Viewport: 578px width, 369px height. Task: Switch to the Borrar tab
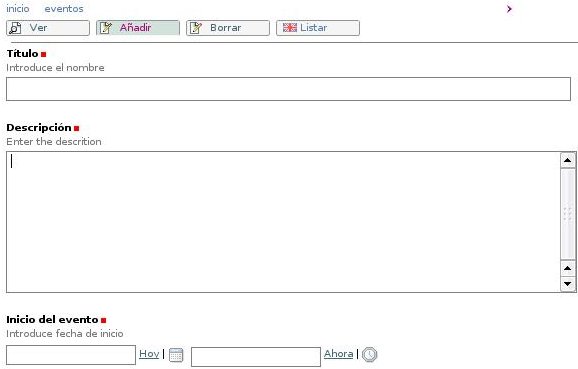point(228,28)
